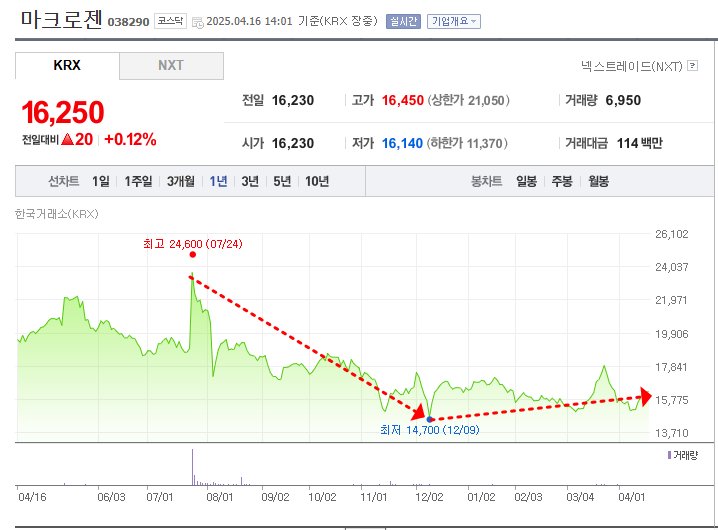Click the 시가 value 16,230

(293, 143)
